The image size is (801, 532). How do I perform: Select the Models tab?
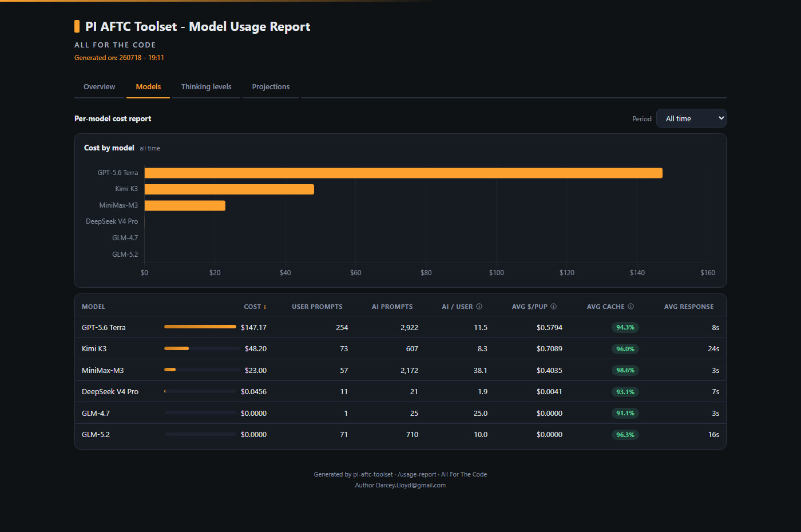tap(148, 87)
